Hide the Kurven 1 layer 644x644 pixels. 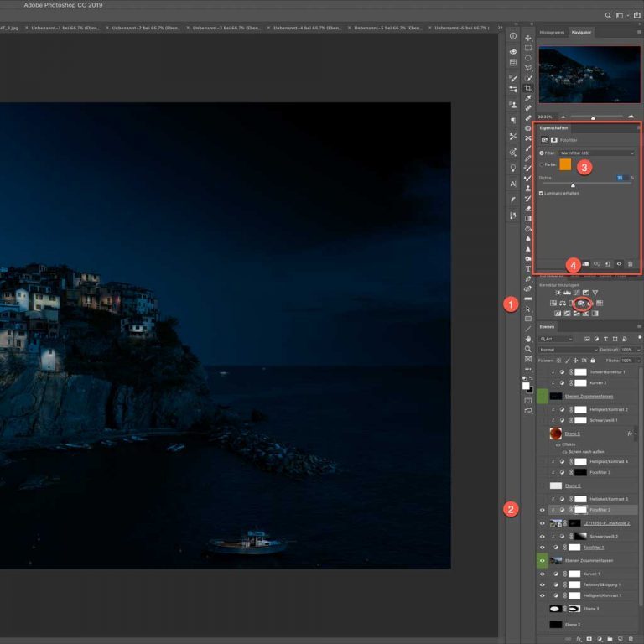click(x=543, y=574)
